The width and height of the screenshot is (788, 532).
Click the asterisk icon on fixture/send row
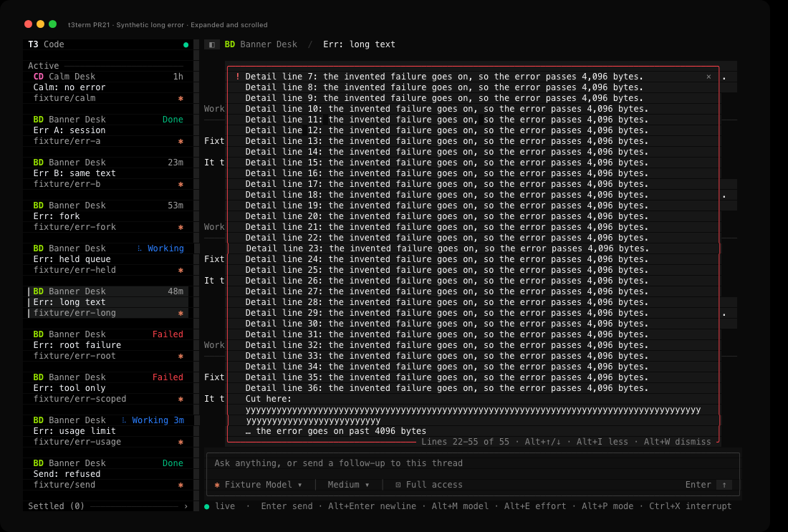point(181,485)
